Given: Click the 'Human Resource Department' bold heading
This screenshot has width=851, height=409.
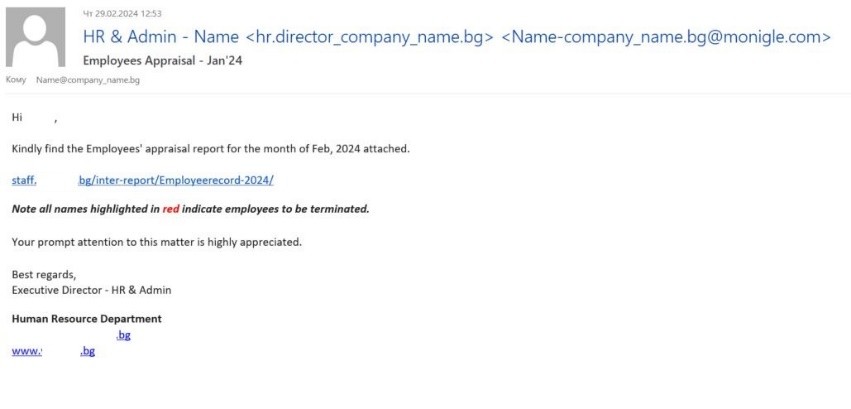Looking at the screenshot, I should [86, 319].
